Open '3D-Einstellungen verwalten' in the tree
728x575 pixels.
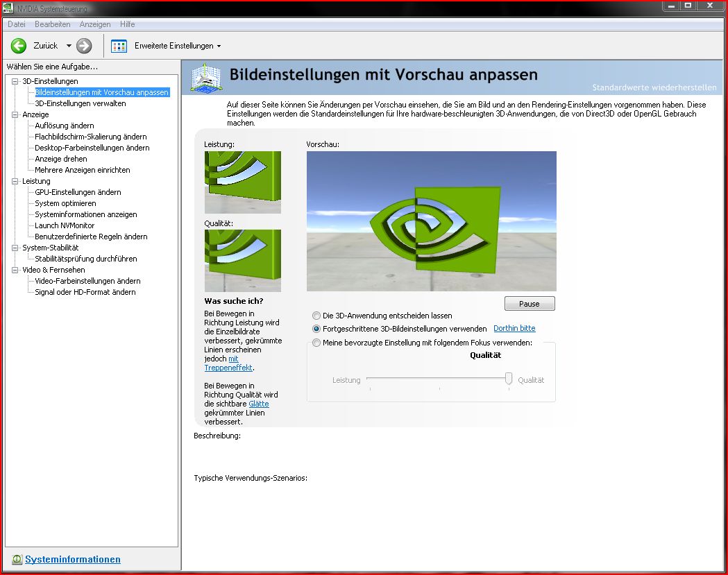tap(81, 103)
